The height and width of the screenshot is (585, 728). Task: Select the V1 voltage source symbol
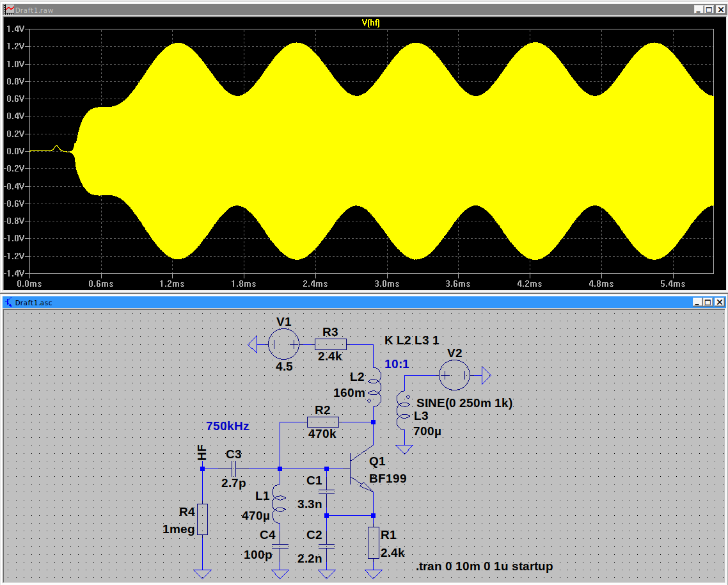tap(283, 344)
